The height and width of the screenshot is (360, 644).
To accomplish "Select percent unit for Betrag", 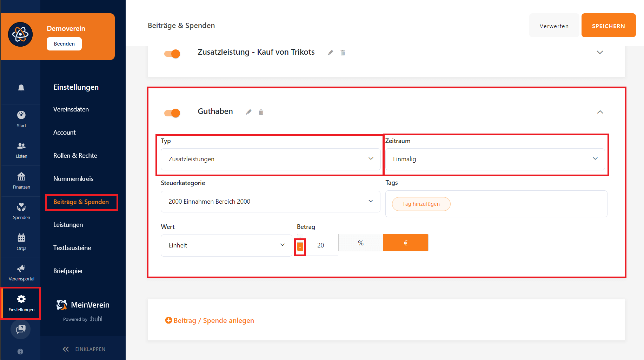I will (361, 243).
